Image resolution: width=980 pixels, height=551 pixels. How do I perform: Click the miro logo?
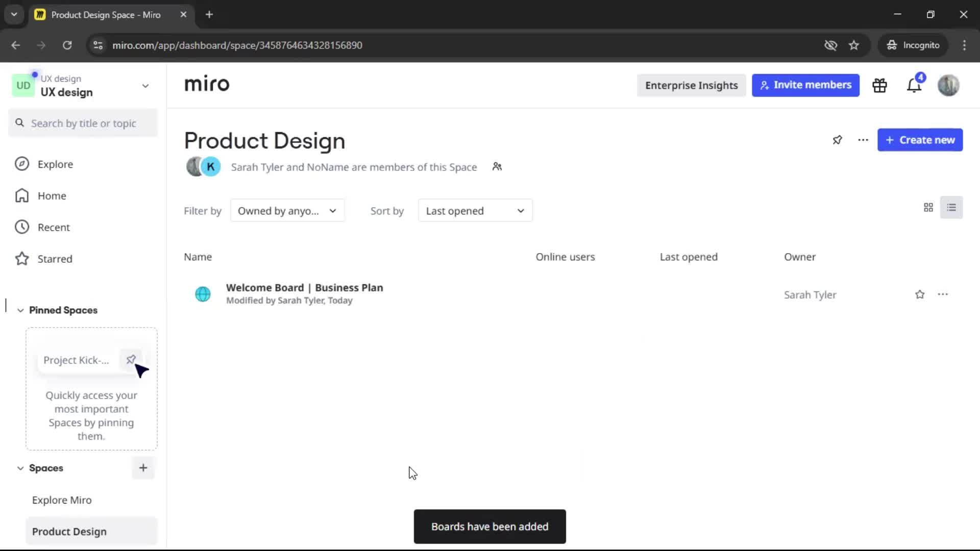(x=207, y=84)
